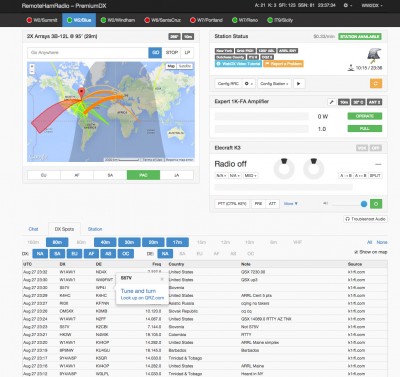Screen dimensions: 400x377
Task: Click the play icon button beside Config Station
Action: tap(299, 84)
